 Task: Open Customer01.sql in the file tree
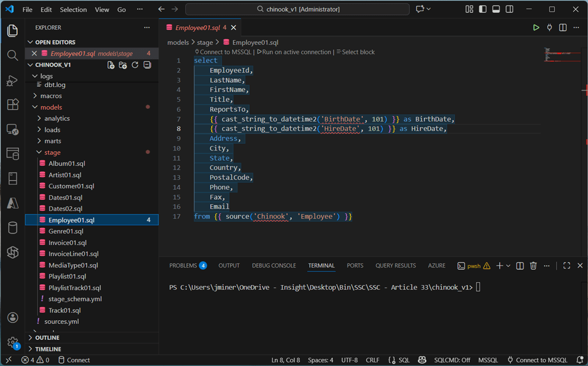tap(71, 186)
